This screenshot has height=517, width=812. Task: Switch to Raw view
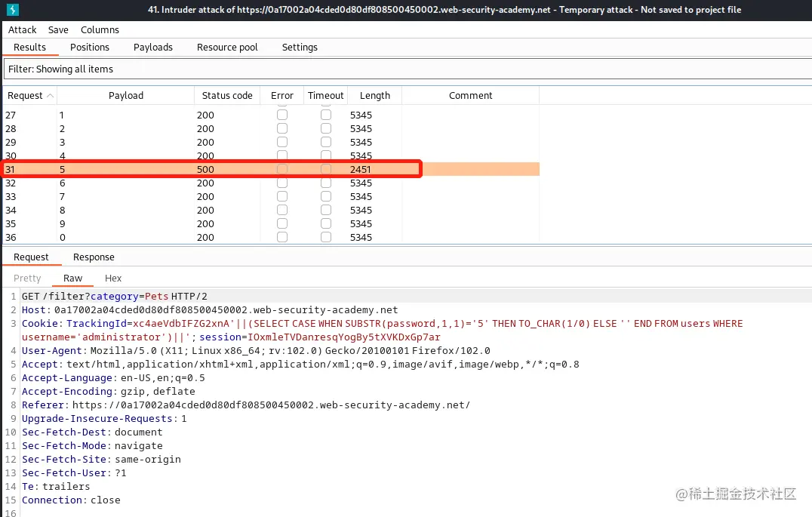pyautogui.click(x=72, y=279)
